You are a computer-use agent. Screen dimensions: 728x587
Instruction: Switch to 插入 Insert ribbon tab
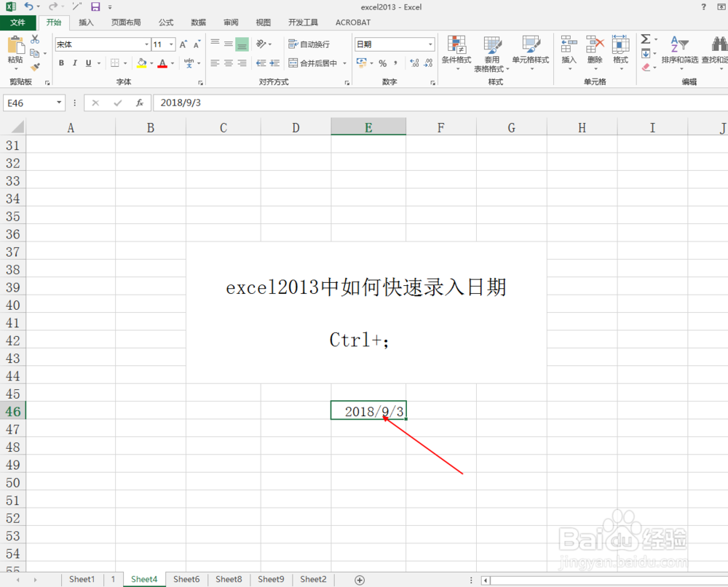tap(86, 23)
